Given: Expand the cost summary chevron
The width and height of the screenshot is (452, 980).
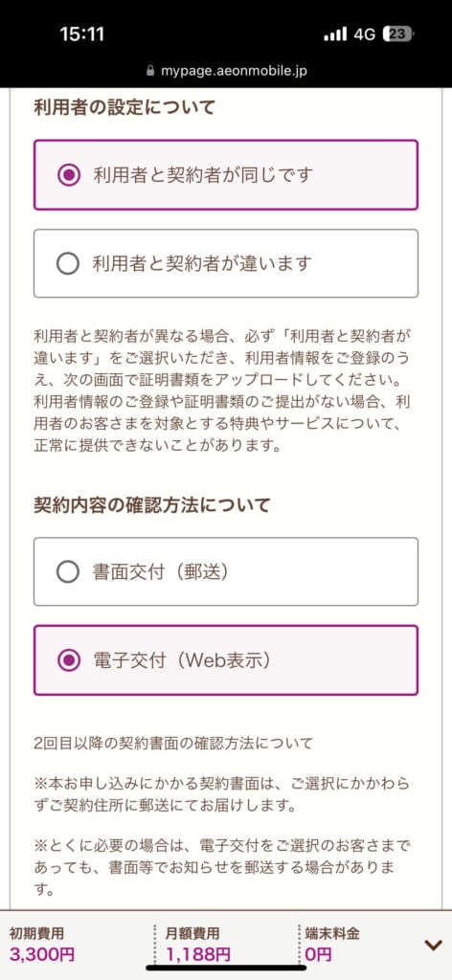Looking at the screenshot, I should click(x=433, y=946).
